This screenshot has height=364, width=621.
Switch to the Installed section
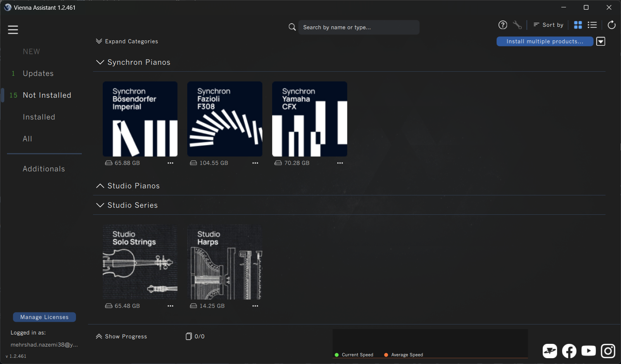click(x=39, y=117)
